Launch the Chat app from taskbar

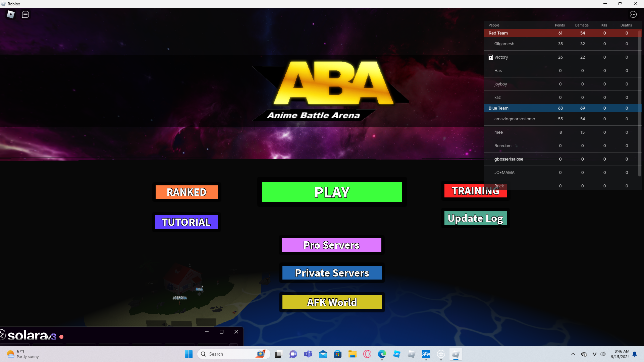[293, 354]
